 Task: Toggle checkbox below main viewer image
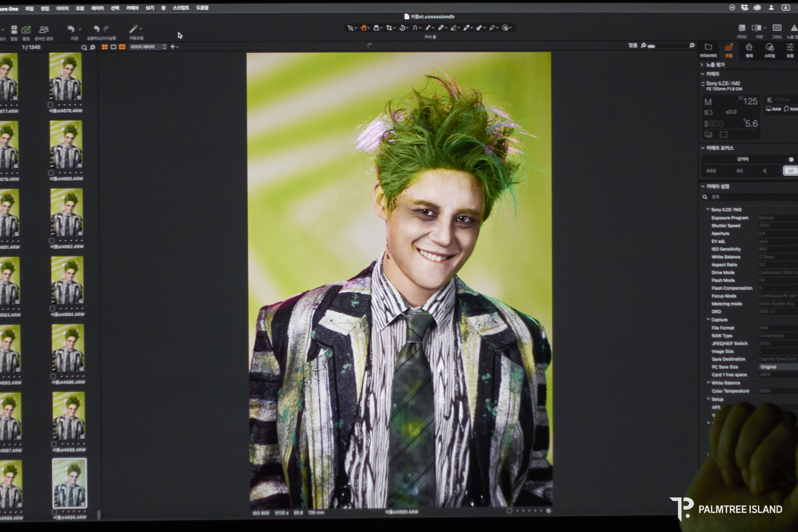click(509, 511)
